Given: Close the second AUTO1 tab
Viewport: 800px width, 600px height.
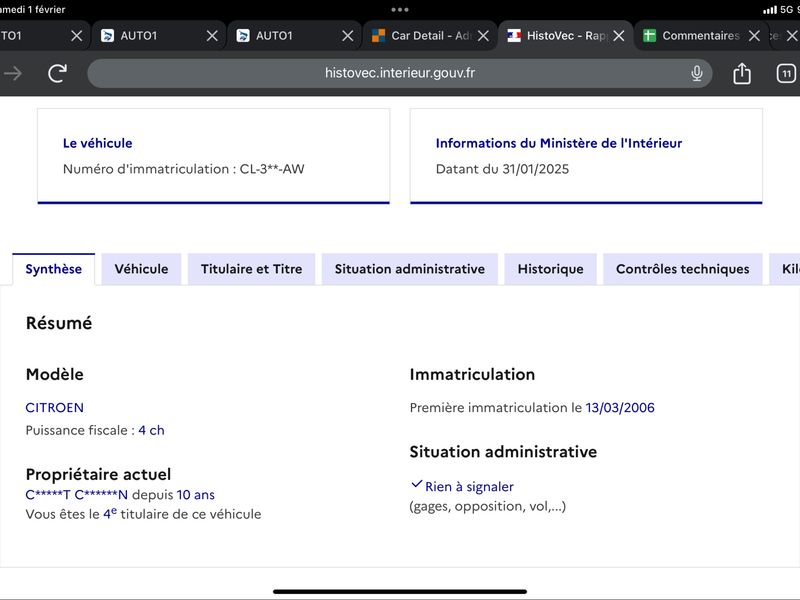Looking at the screenshot, I should (212, 36).
